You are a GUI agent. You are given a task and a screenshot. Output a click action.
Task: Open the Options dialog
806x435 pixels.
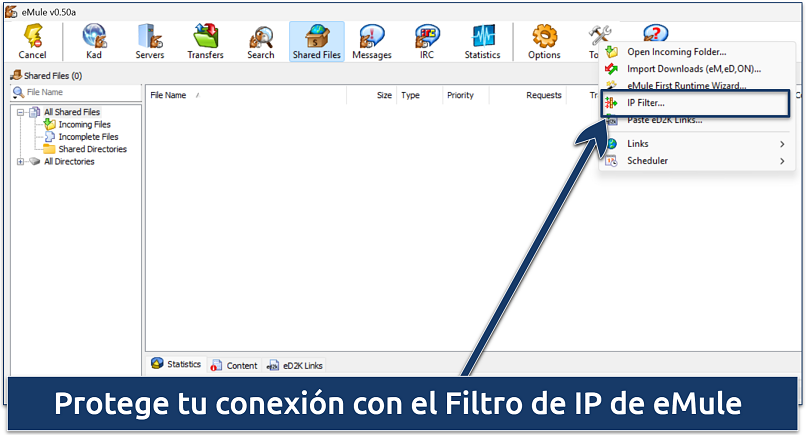tap(544, 42)
